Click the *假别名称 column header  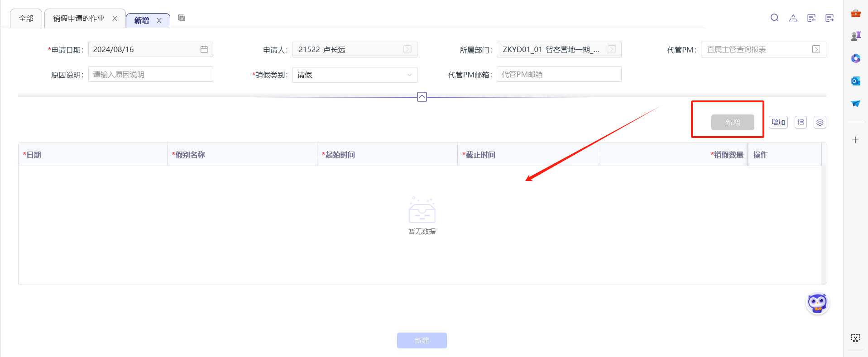(x=242, y=155)
